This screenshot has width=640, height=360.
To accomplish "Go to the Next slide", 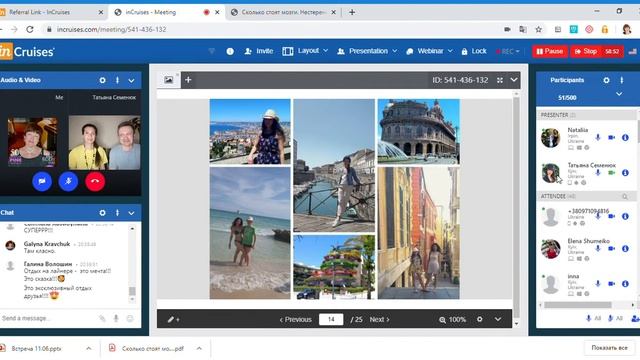I will click(380, 320).
